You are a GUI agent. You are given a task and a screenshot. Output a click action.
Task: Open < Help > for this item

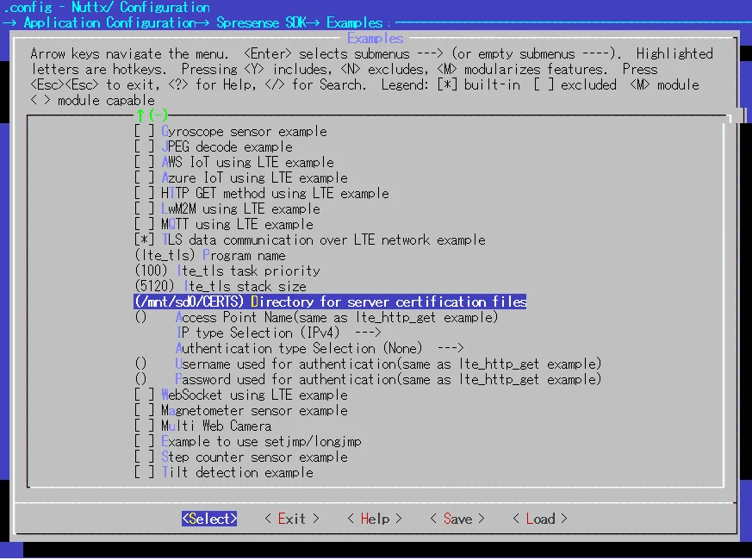(375, 519)
